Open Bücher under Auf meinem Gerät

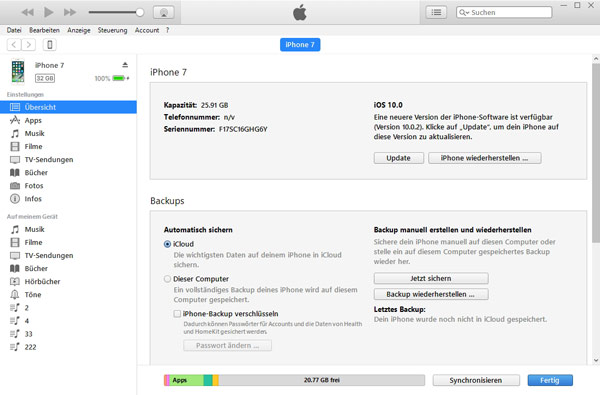click(x=68, y=268)
